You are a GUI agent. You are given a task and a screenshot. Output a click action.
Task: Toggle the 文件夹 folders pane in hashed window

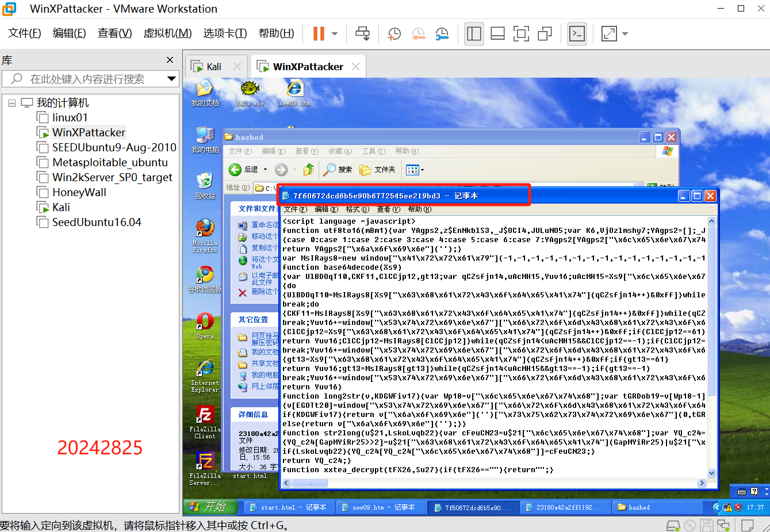pos(377,170)
